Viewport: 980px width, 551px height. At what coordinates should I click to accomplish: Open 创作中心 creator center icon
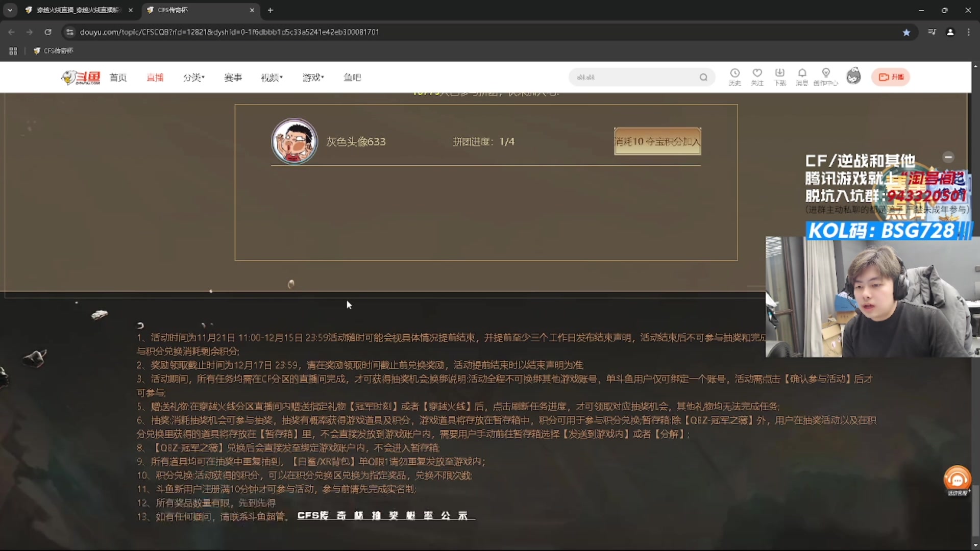[826, 77]
